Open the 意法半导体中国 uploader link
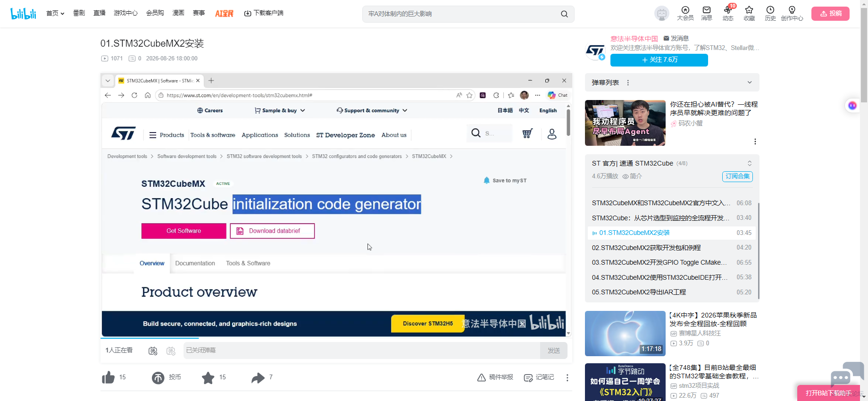Viewport: 868px width, 401px height. (x=634, y=39)
